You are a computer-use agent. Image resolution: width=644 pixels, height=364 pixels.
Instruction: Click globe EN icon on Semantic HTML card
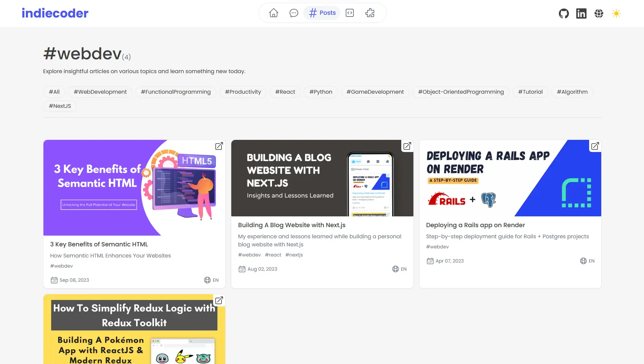coord(207,280)
